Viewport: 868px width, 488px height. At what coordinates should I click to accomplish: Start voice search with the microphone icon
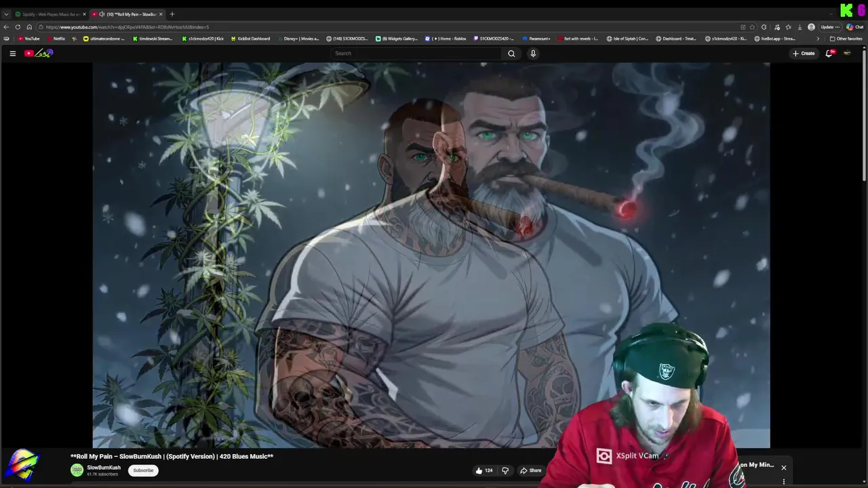click(x=533, y=54)
